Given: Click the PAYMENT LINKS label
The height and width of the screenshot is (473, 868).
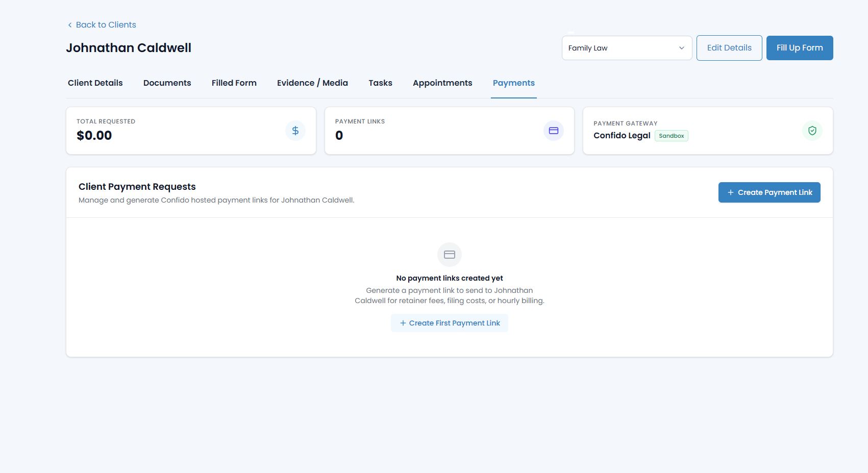Looking at the screenshot, I should [360, 121].
